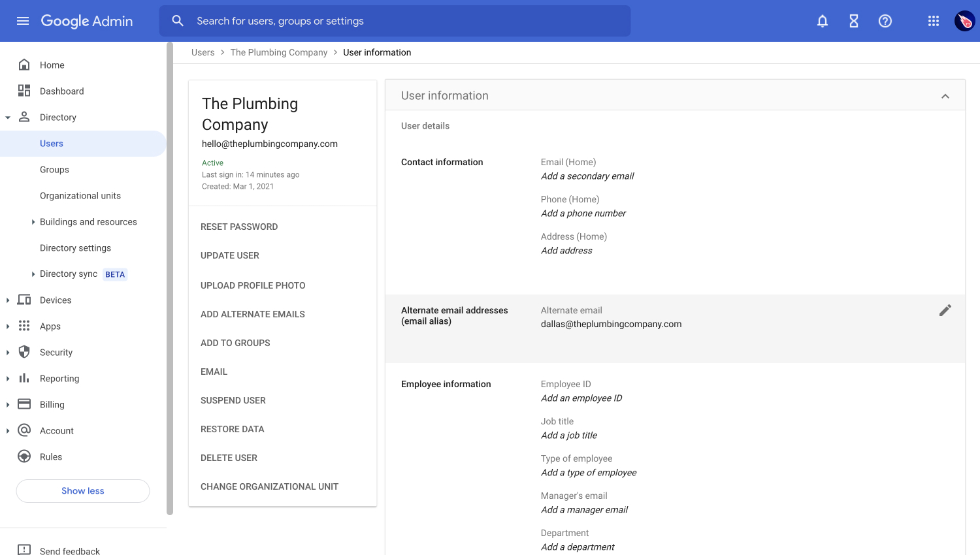Select Users in the sidebar

pos(83,144)
